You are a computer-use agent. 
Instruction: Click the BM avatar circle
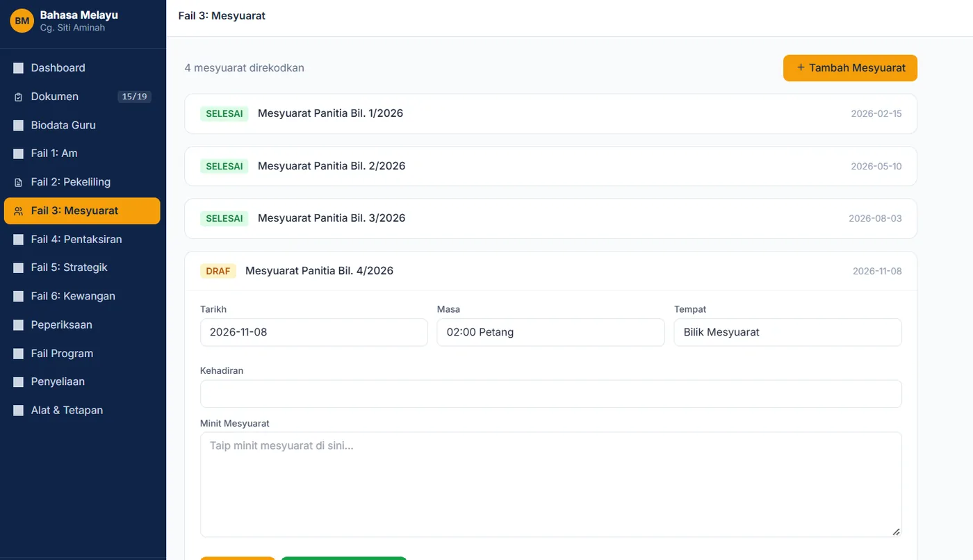pos(22,21)
